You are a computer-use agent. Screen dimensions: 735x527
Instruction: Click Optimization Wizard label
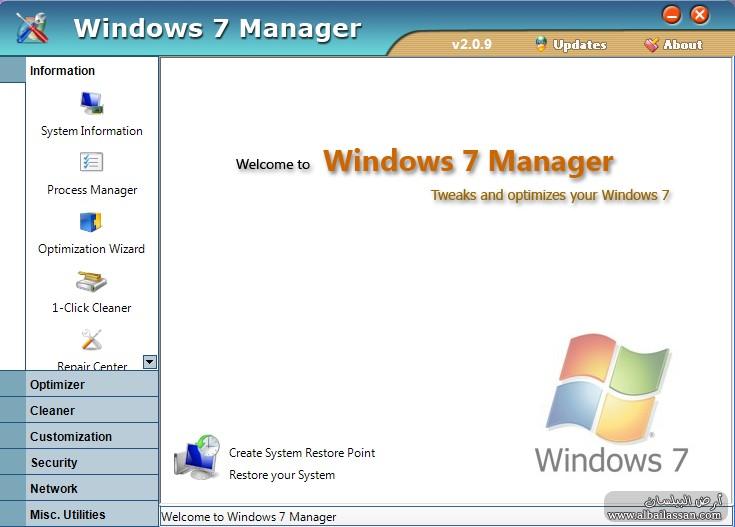pyautogui.click(x=91, y=249)
